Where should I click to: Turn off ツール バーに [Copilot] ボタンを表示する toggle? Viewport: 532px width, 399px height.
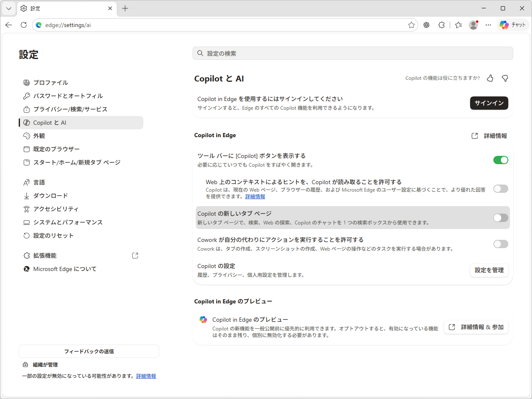pyautogui.click(x=501, y=160)
